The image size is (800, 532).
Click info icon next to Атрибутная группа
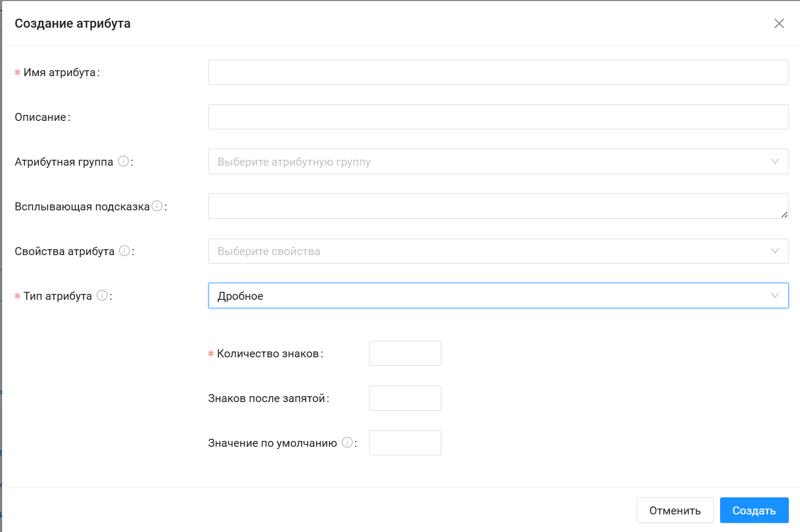coord(123,161)
